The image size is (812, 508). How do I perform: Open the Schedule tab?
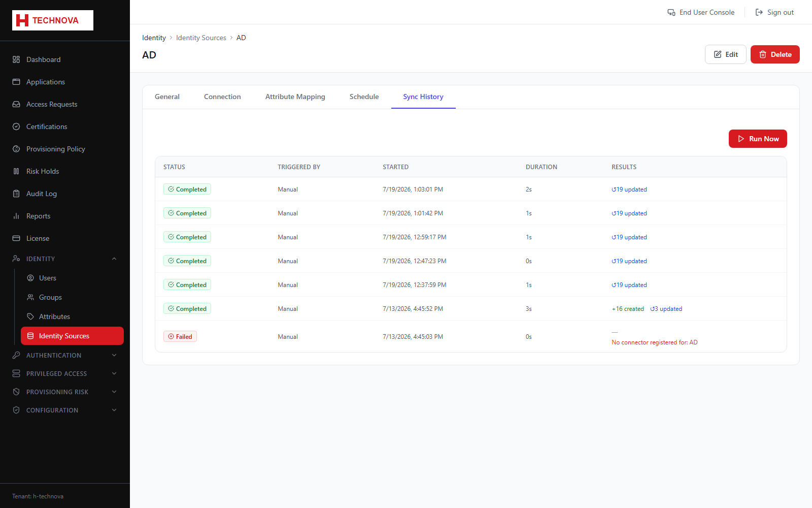364,97
